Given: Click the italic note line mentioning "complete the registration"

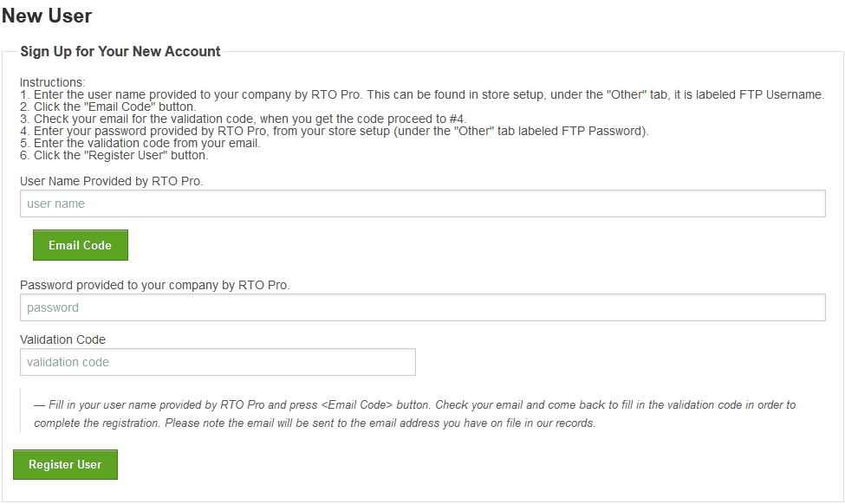Looking at the screenshot, I should tap(315, 423).
